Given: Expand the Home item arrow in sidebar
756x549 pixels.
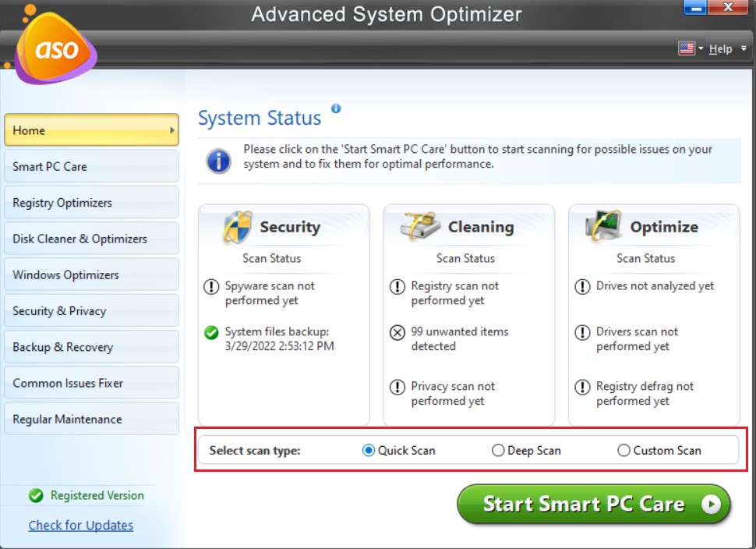Looking at the screenshot, I should pos(171,130).
